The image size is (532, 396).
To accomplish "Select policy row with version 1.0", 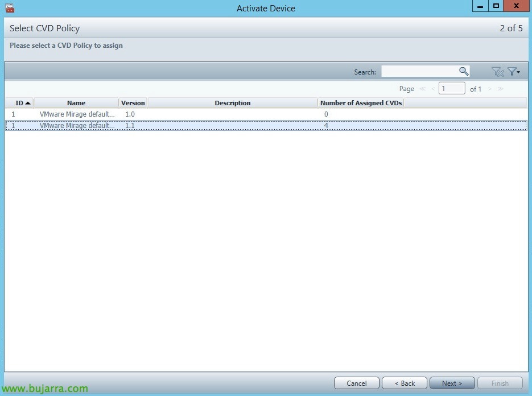I will [x=266, y=114].
